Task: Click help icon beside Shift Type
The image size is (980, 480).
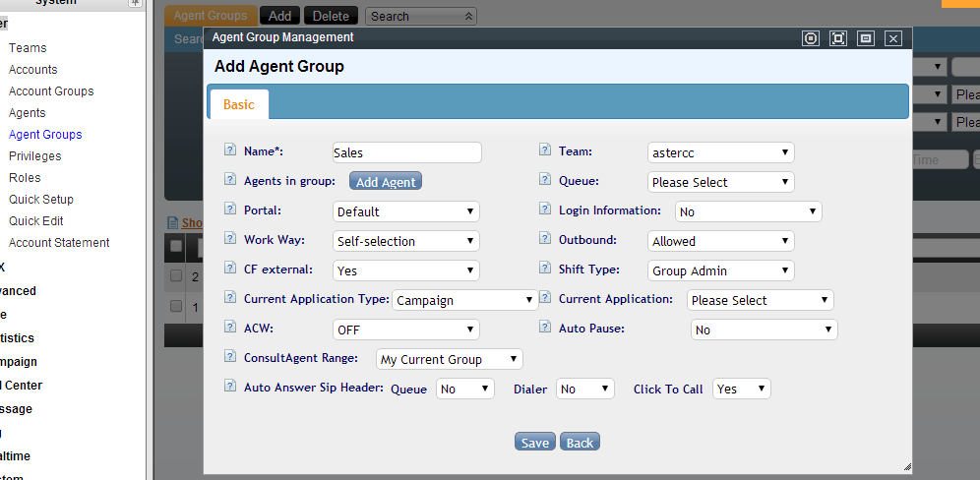Action: point(544,269)
